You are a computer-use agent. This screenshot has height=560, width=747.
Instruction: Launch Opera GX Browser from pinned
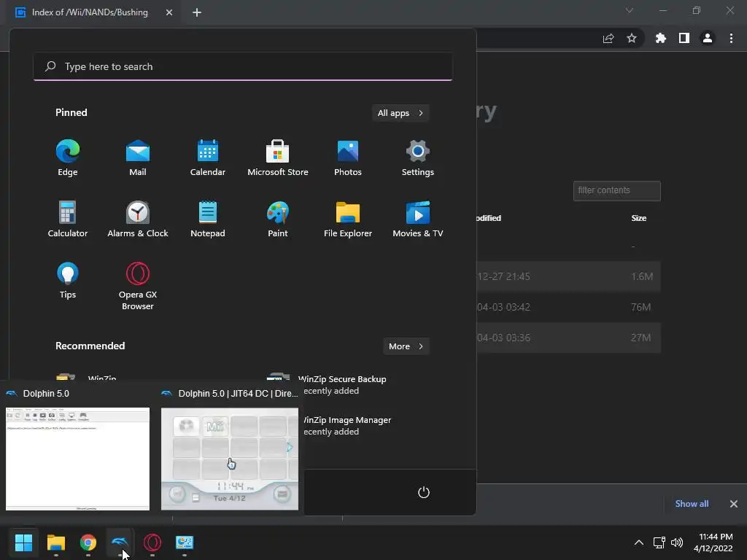(138, 286)
